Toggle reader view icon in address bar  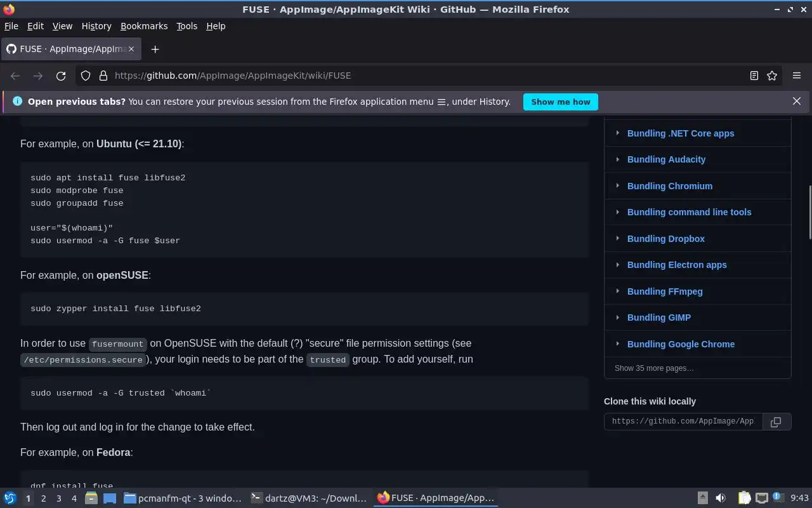tap(754, 76)
